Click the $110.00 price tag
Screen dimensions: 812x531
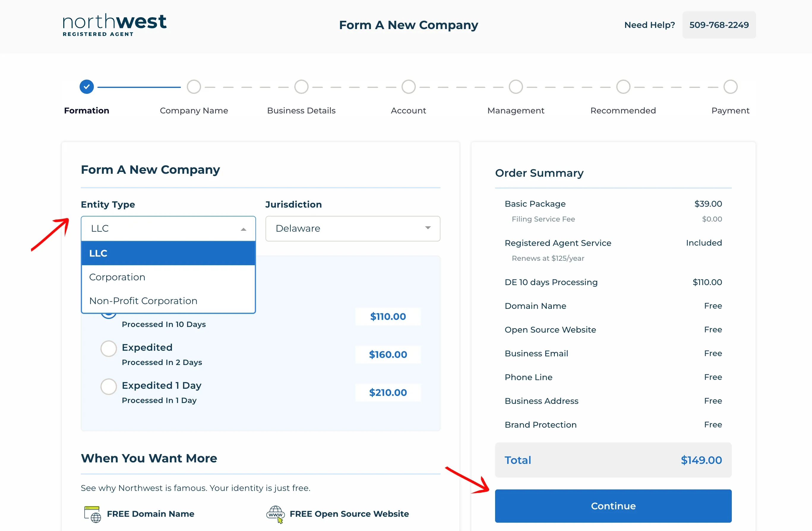pos(388,317)
